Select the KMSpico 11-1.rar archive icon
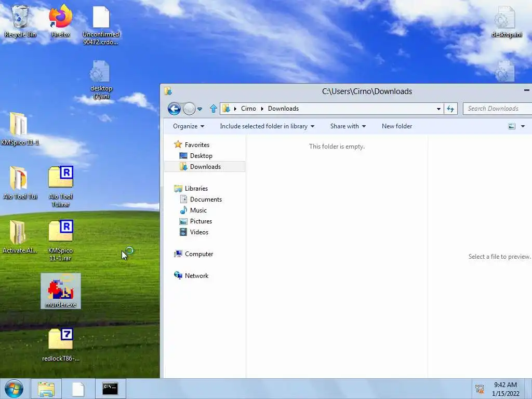Image resolution: width=532 pixels, height=399 pixels. click(x=61, y=241)
